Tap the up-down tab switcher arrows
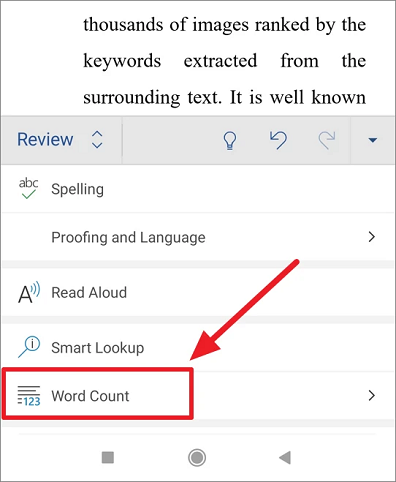Image resolution: width=396 pixels, height=482 pixels. pos(97,139)
